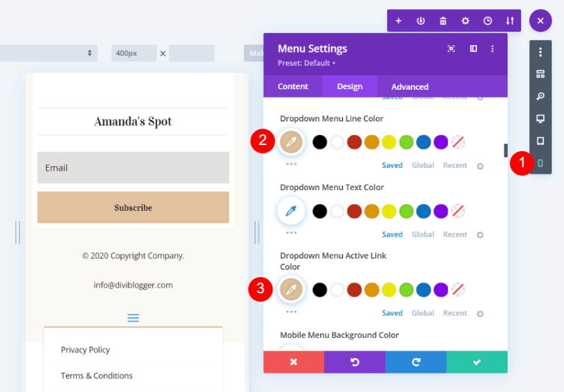Expand more options under the Text Color eyedropper
The height and width of the screenshot is (392, 564).
pyautogui.click(x=291, y=234)
